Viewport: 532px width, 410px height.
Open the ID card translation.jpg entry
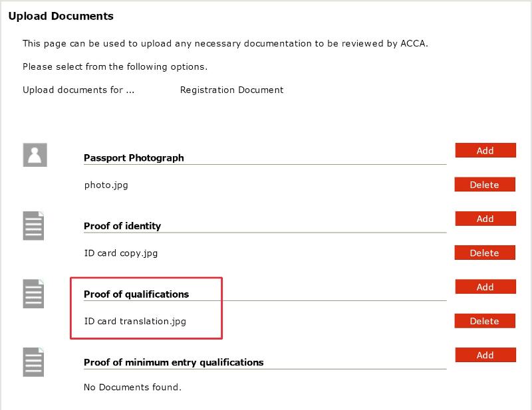click(135, 322)
